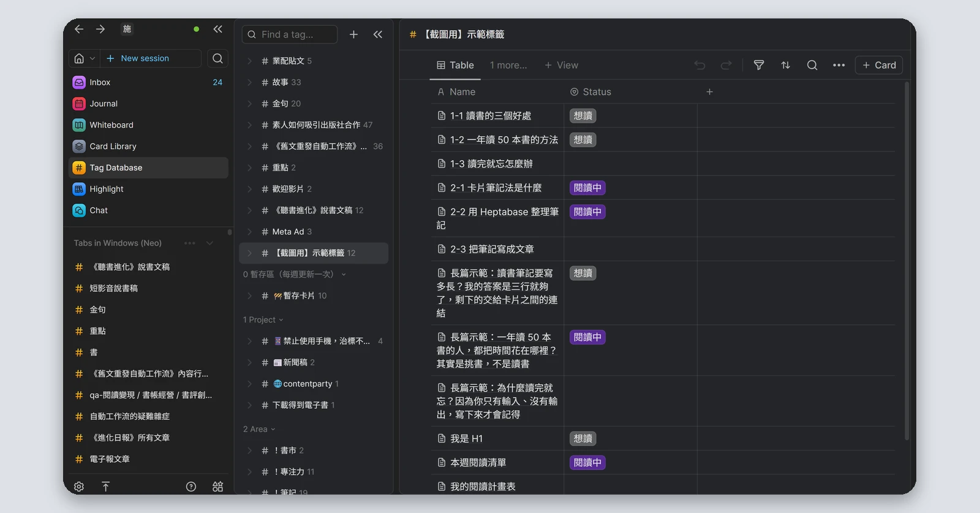980x513 pixels.
Task: Open the sort arrows in table toolbar
Action: point(785,65)
